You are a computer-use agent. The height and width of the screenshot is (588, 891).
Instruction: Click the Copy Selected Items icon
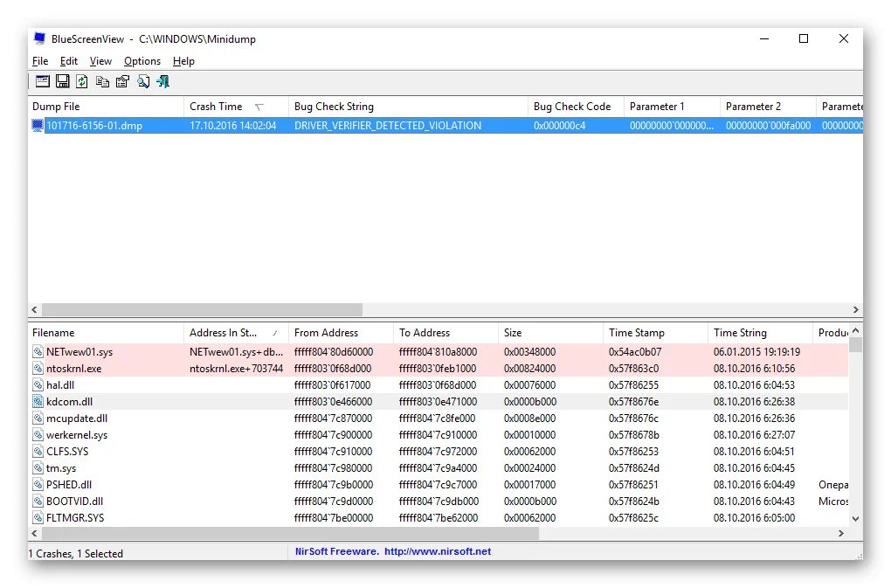point(102,81)
